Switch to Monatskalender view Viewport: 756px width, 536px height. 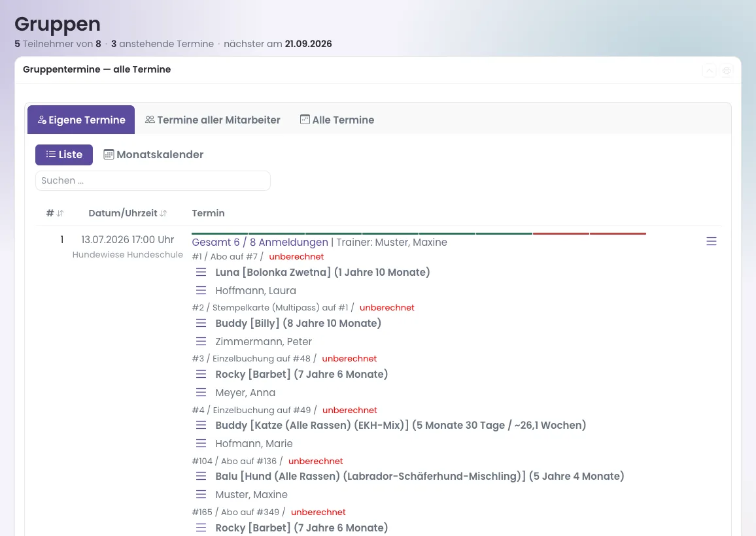point(153,155)
